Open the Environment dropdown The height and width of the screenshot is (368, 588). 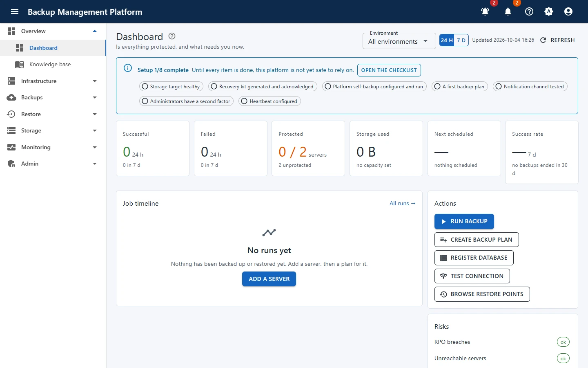(x=399, y=41)
